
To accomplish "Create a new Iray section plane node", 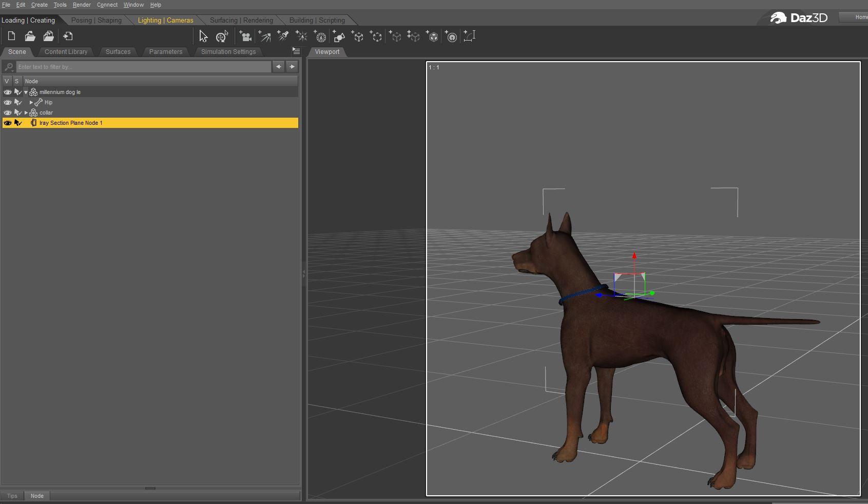I will pos(451,36).
